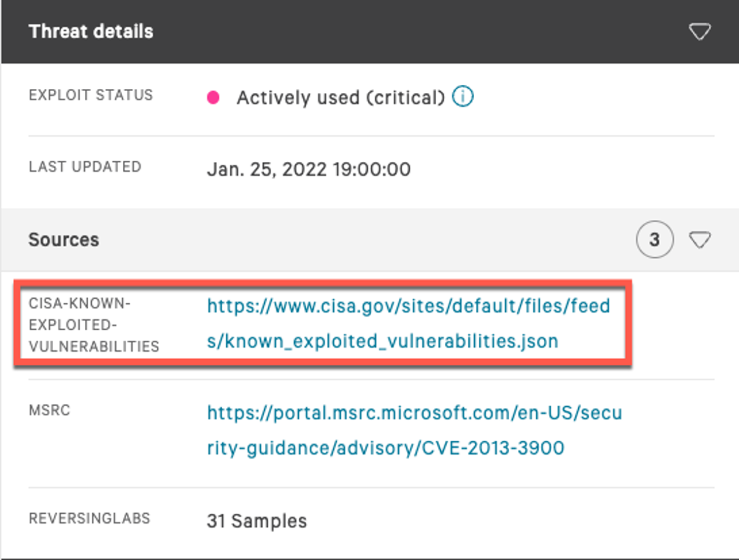Click the pink exploit status dot
739x560 pixels.
[x=213, y=98]
